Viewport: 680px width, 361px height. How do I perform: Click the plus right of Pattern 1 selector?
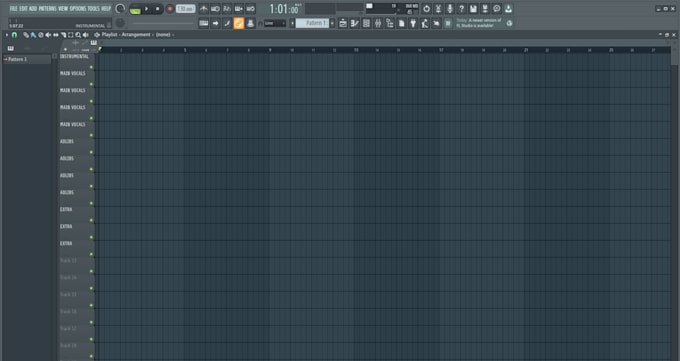pos(333,23)
